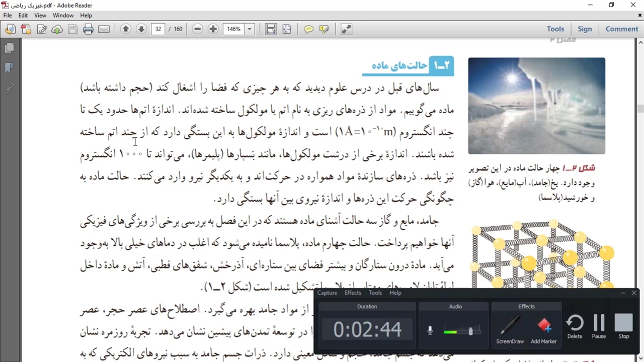
Task: Zoom in using the plus button
Action: pyautogui.click(x=213, y=29)
